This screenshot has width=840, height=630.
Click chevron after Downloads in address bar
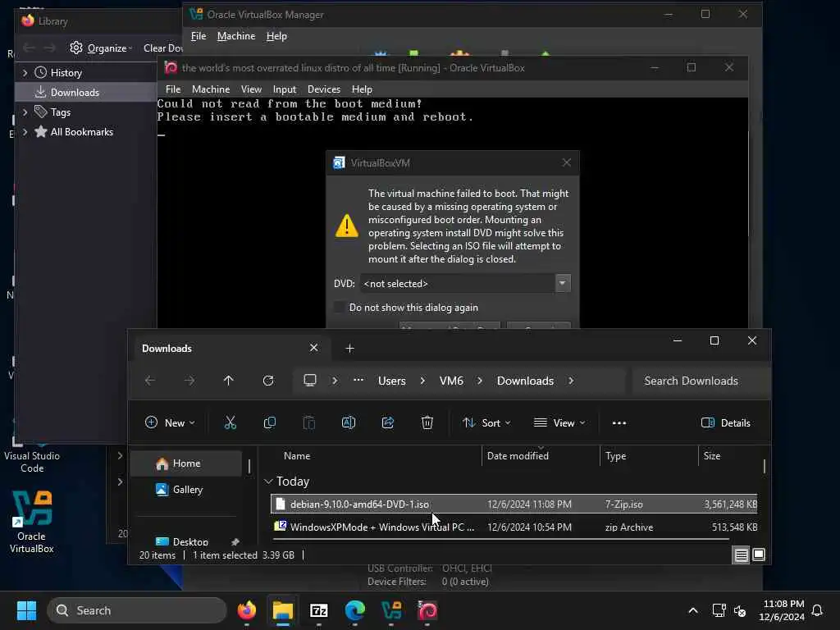[x=571, y=381]
